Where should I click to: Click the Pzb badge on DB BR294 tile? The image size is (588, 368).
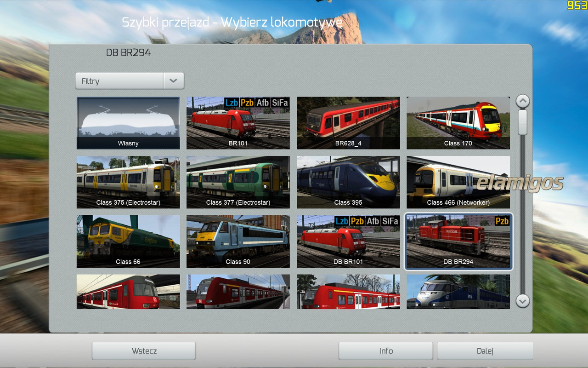pos(502,221)
